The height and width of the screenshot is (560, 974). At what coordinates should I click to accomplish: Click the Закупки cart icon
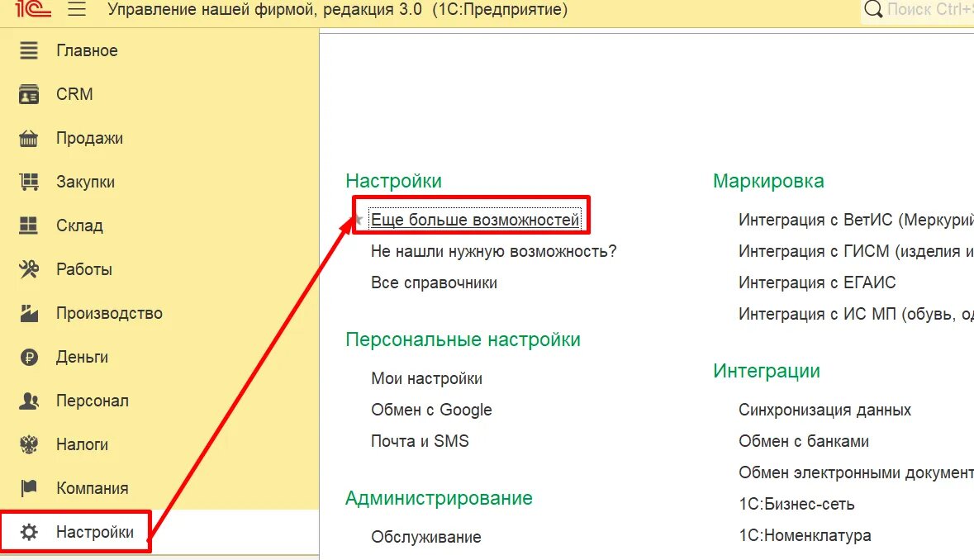point(29,182)
